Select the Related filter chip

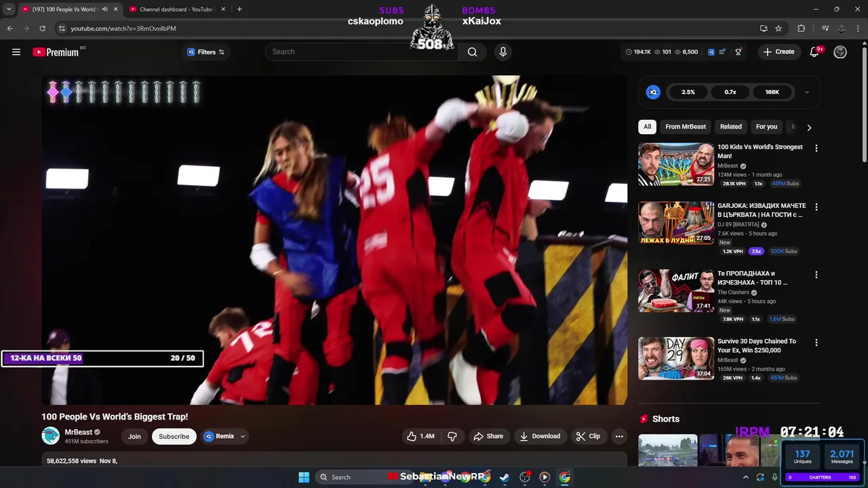tap(731, 127)
